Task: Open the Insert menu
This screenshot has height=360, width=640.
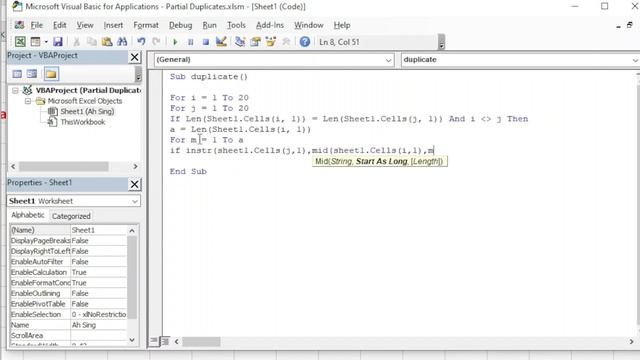Action: [x=113, y=25]
